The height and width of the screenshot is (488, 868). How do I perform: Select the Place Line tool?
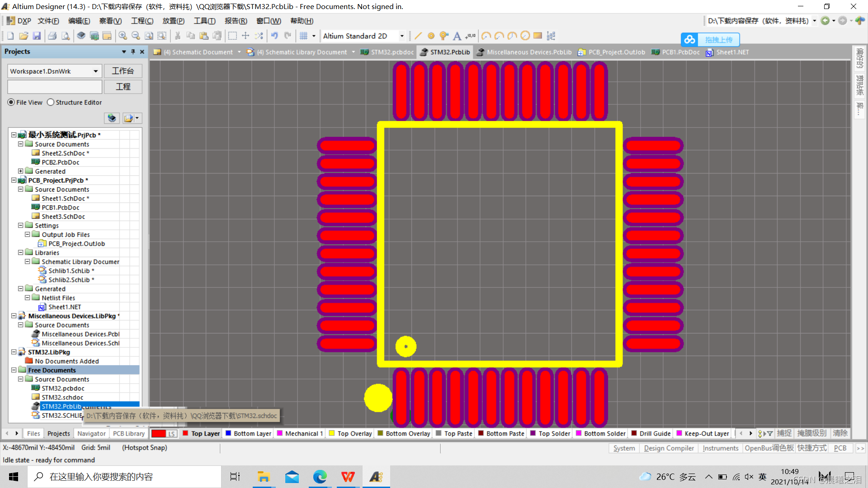click(x=418, y=36)
